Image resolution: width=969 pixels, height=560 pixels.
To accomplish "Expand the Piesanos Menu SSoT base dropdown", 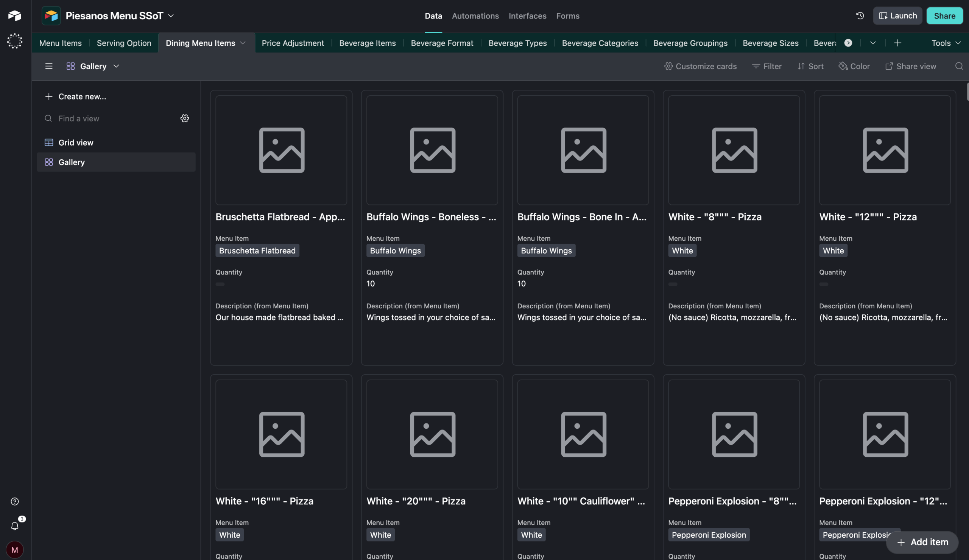I will click(171, 16).
